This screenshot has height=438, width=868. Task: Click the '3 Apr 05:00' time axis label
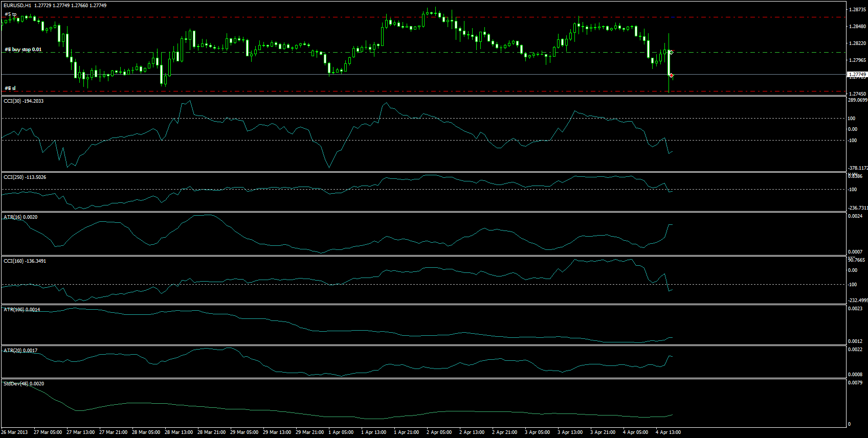[x=537, y=432]
